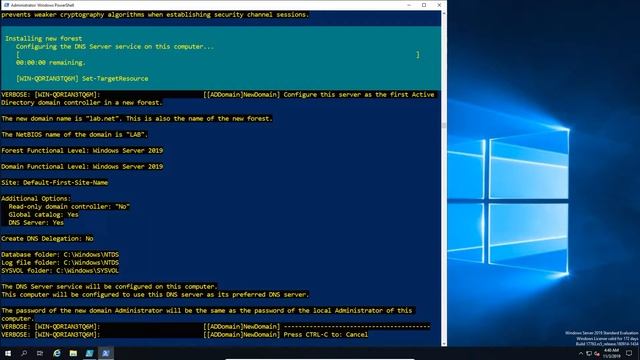The width and height of the screenshot is (640, 360).
Task: Click 'Global catalog: Yes' line
Action: click(43, 214)
